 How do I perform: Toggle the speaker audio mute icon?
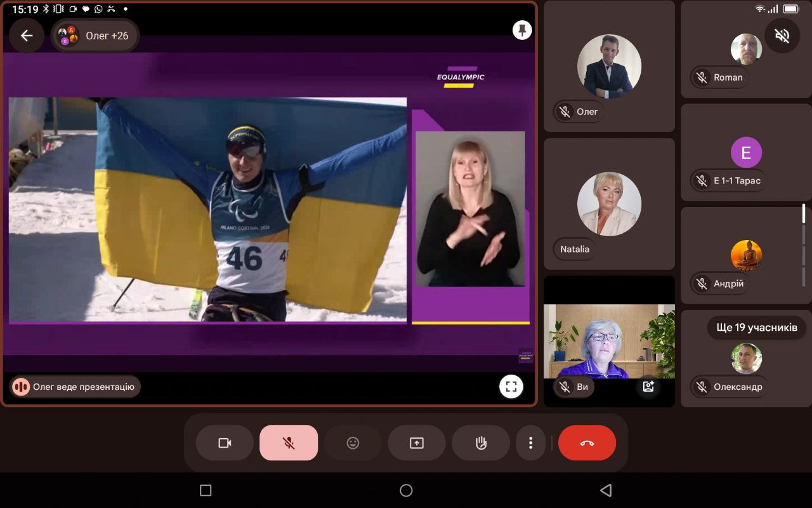tap(782, 36)
